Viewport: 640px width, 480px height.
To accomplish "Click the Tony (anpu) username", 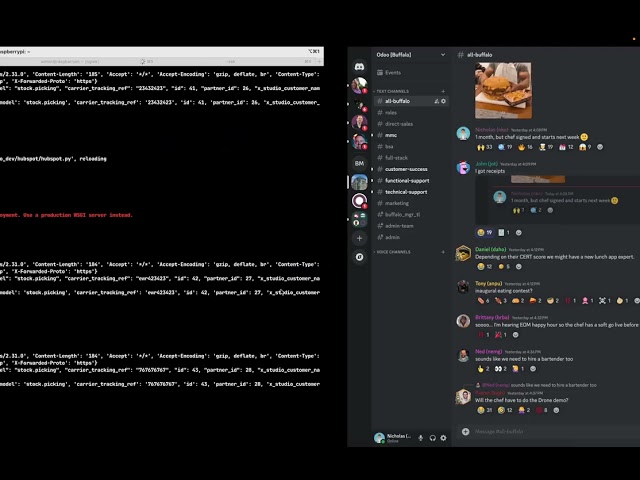I will [488, 283].
